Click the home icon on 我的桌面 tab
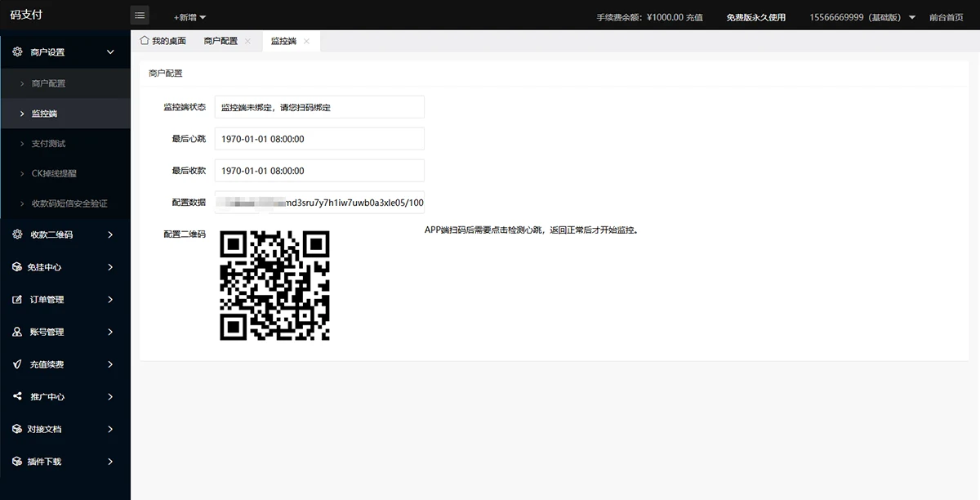 [145, 40]
